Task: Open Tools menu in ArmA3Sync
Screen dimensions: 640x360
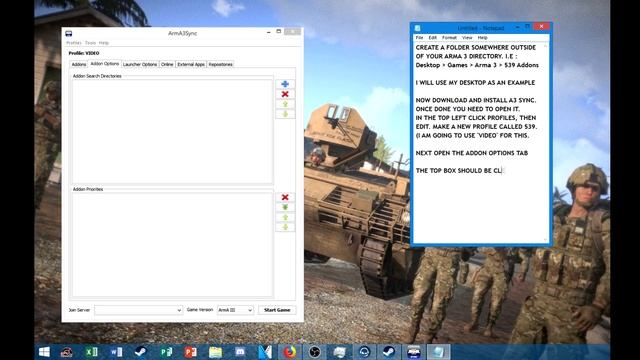Action: [x=91, y=43]
